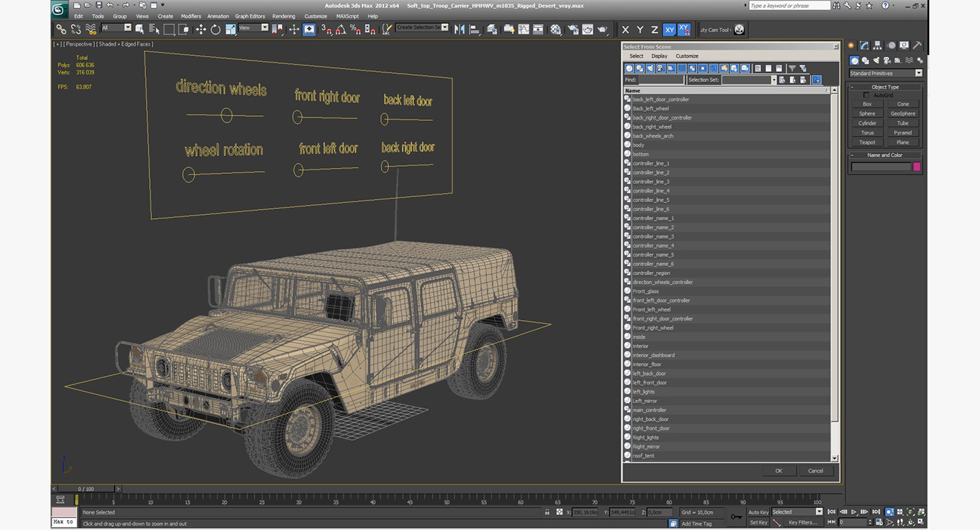Open the Standard Primitives dropdown

pos(918,73)
